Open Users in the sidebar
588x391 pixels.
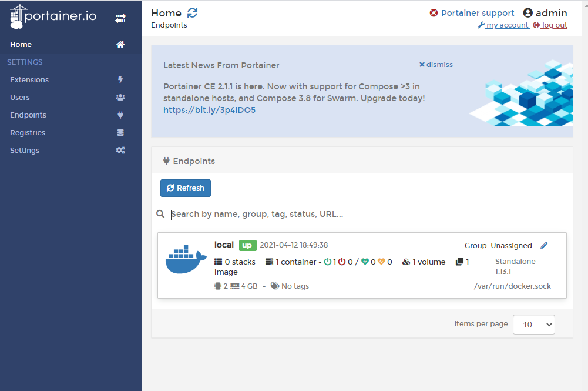click(x=71, y=97)
